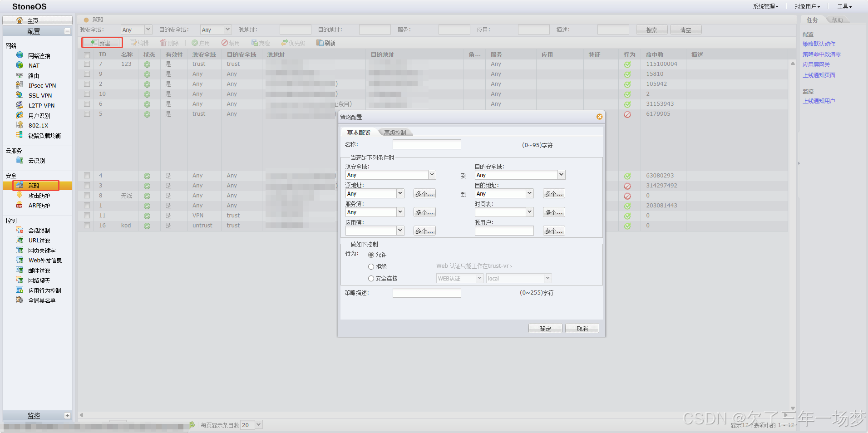Image resolution: width=868 pixels, height=433 pixels.
Task: Open the 应用簿 dropdown
Action: [x=400, y=231]
